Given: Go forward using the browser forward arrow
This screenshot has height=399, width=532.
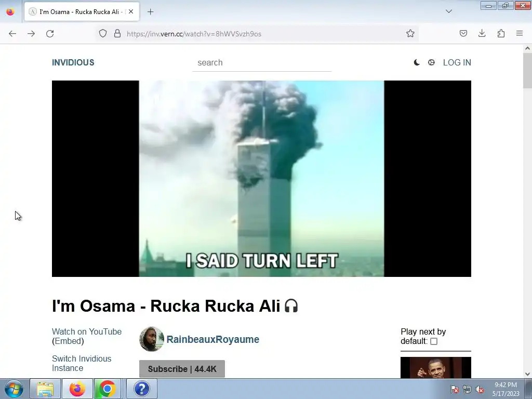Looking at the screenshot, I should [x=31, y=34].
